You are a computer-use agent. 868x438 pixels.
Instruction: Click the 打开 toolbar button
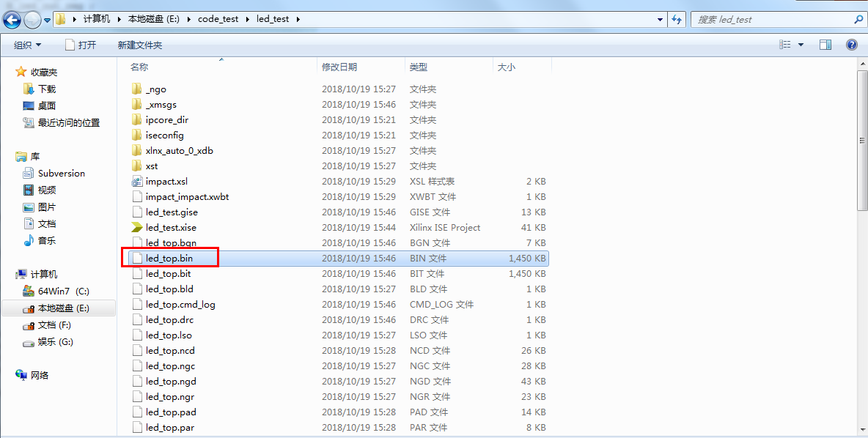click(80, 45)
